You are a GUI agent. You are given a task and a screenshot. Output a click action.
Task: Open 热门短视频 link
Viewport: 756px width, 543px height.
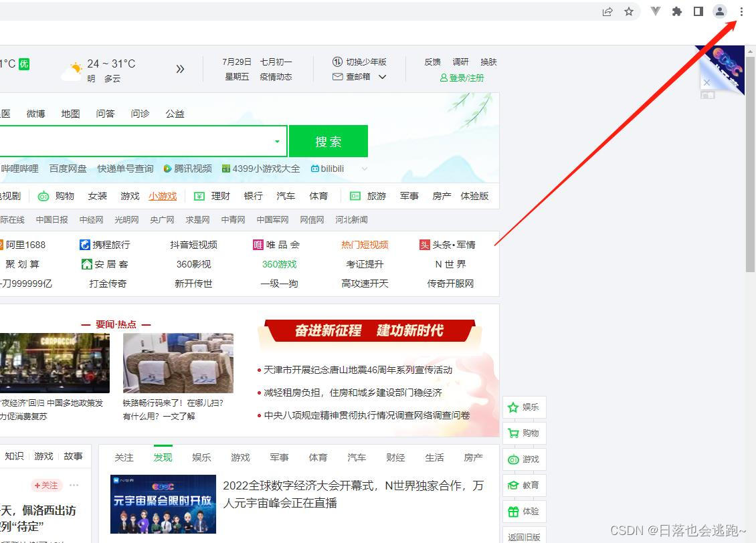pos(365,245)
